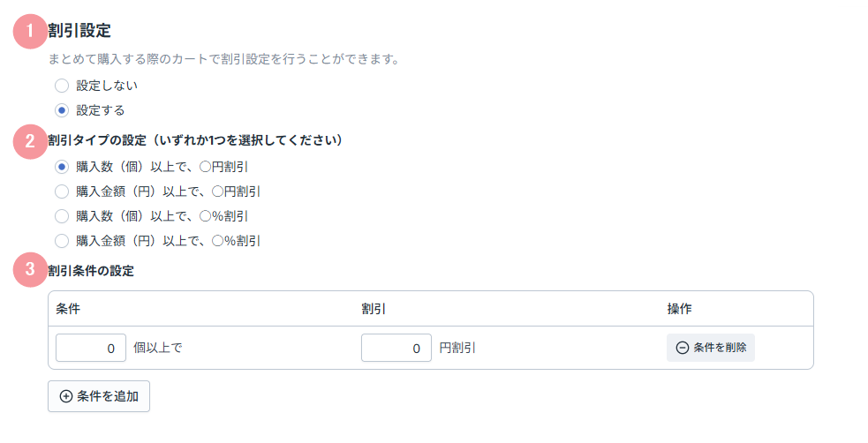Focus the quantity field before 個以上で
868x443 pixels.
click(91, 348)
